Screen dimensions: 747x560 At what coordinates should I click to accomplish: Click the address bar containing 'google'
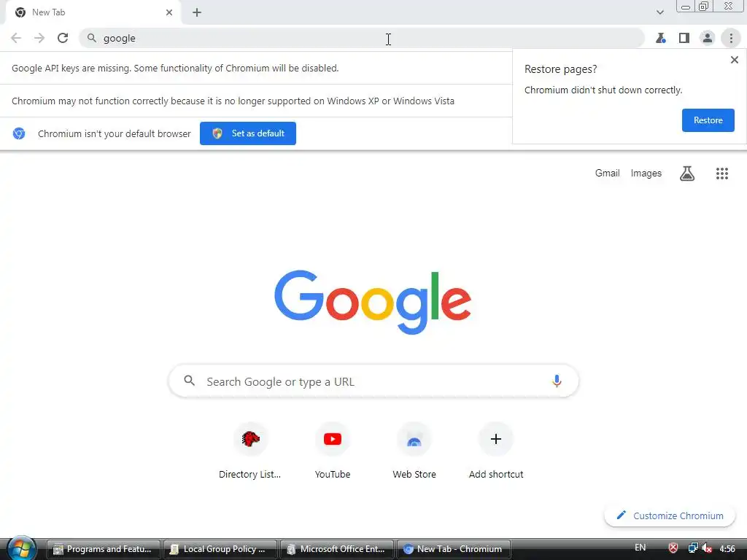(362, 38)
